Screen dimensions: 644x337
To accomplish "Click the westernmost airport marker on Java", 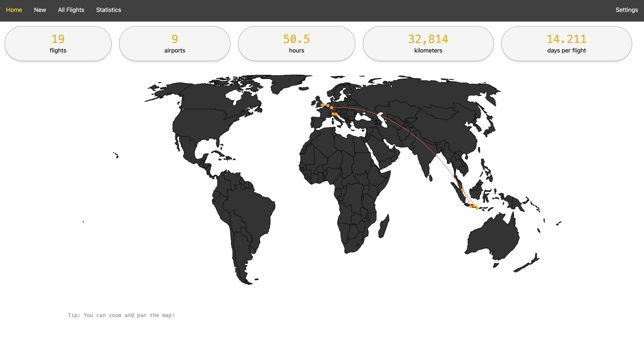I will pyautogui.click(x=471, y=206).
